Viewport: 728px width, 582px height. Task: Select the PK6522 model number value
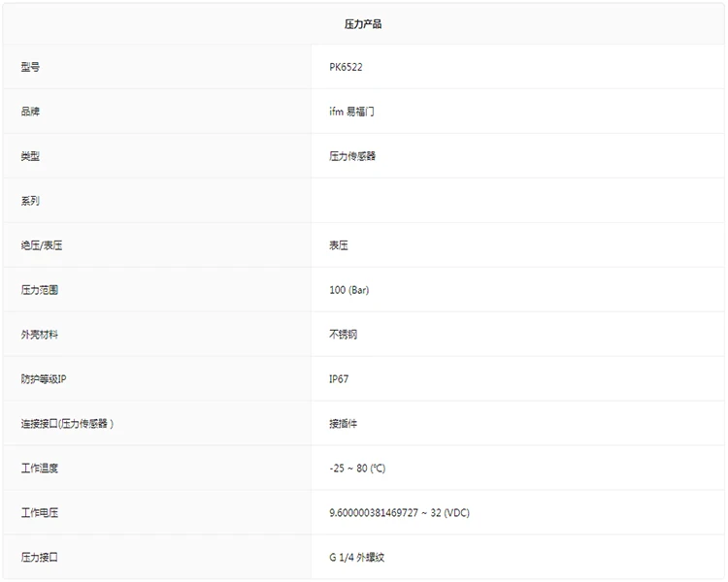pyautogui.click(x=346, y=67)
